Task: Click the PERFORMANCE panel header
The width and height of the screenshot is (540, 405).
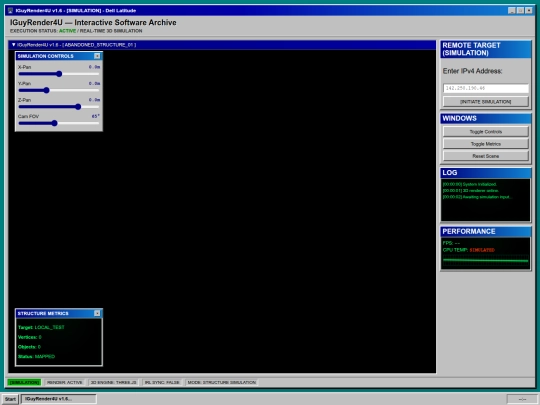Action: click(x=486, y=231)
